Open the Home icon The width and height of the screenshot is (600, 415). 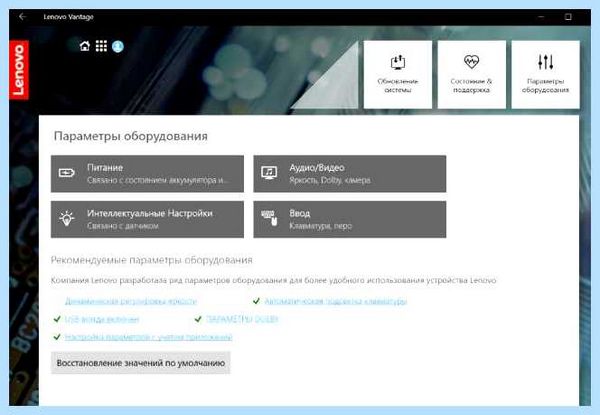[x=85, y=46]
